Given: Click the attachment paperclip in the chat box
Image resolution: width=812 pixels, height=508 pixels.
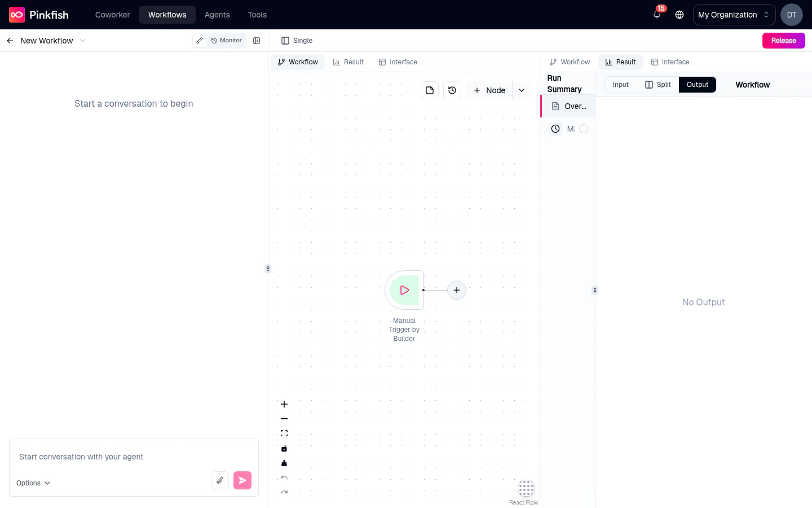Looking at the screenshot, I should click(x=220, y=480).
